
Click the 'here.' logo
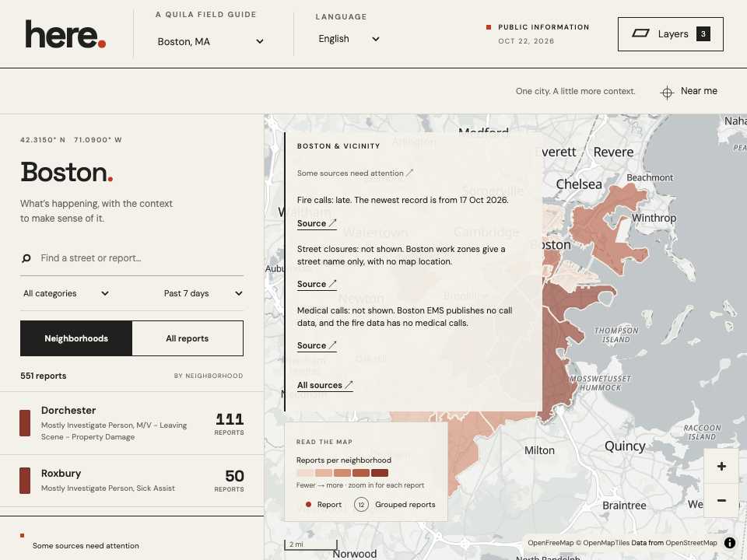pyautogui.click(x=65, y=34)
